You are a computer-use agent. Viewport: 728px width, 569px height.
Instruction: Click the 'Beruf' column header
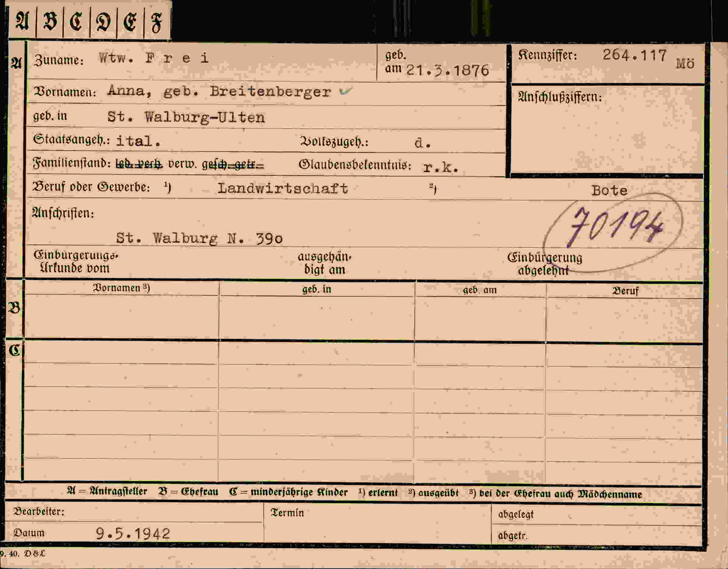pyautogui.click(x=625, y=291)
